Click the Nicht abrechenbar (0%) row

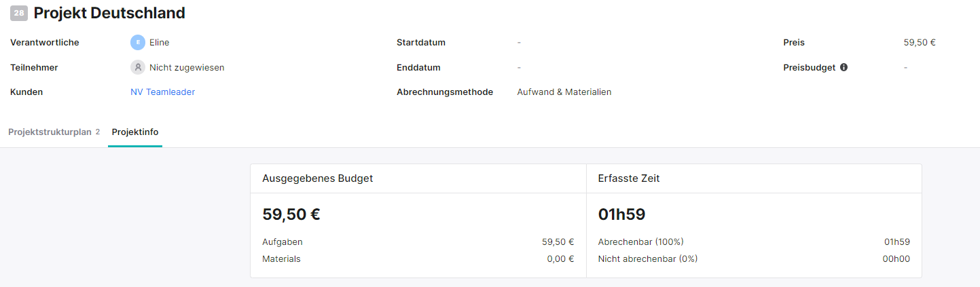tap(754, 259)
